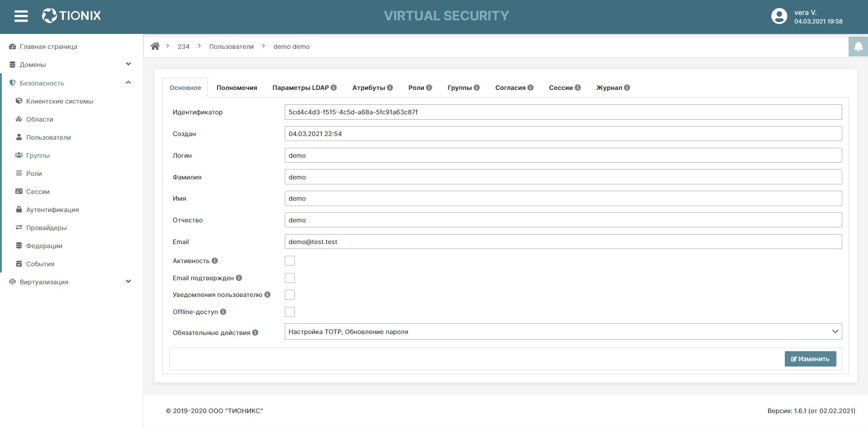Open the hamburger menu
The image size is (868, 428).
click(21, 16)
